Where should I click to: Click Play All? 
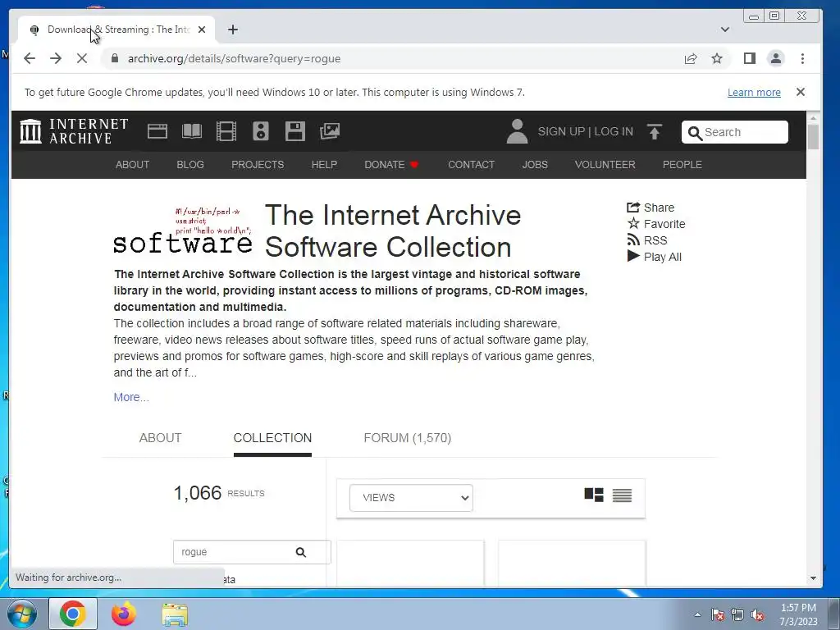(654, 257)
